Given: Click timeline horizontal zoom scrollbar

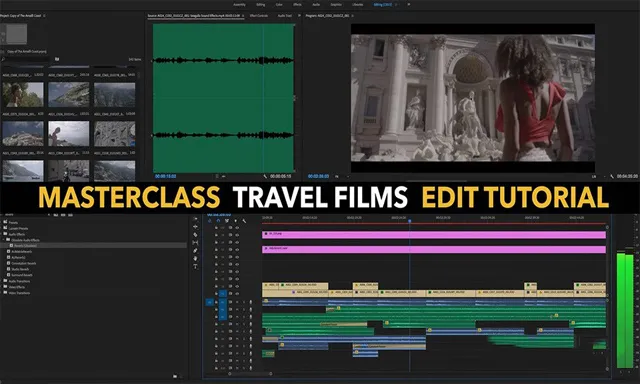Looking at the screenshot, I should pos(250,373).
